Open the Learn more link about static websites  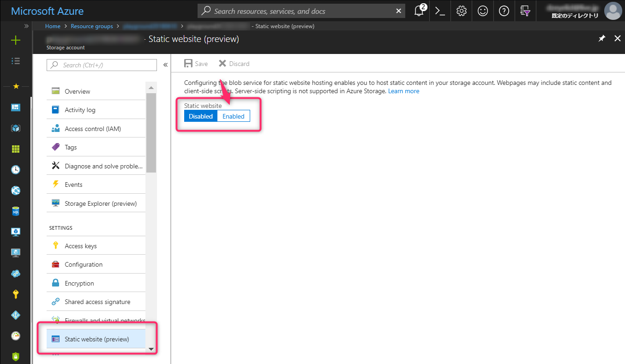click(403, 91)
